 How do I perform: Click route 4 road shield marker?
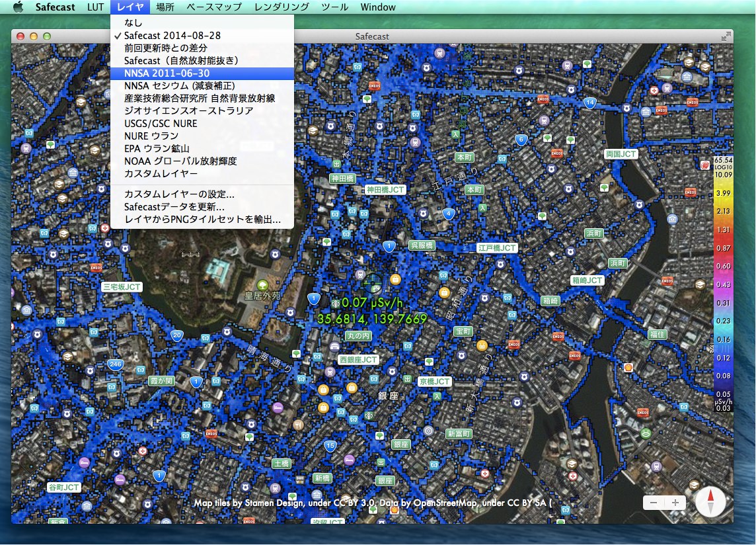[x=449, y=214]
